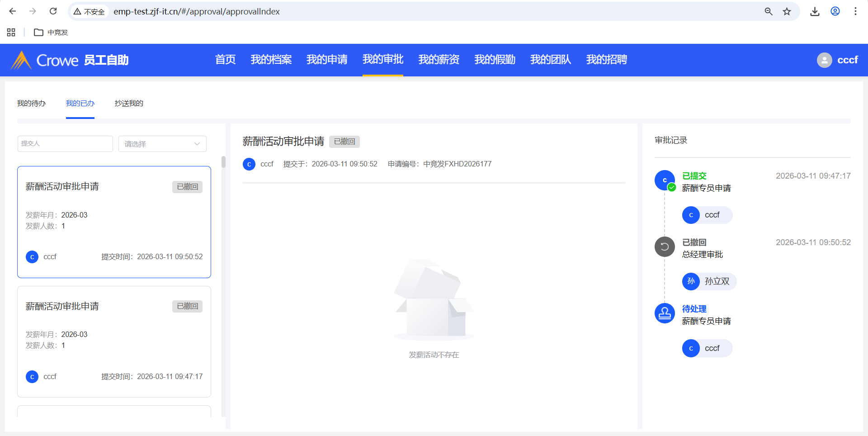Open the browser three-dot menu
The image size is (868, 436).
pyautogui.click(x=855, y=11)
